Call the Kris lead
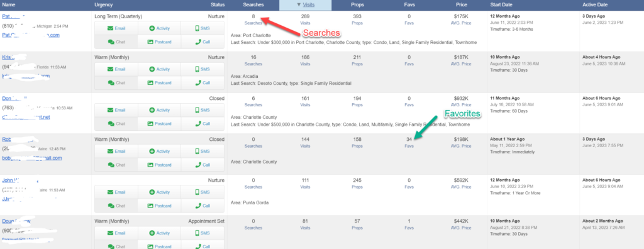The image size is (644, 249). click(203, 82)
